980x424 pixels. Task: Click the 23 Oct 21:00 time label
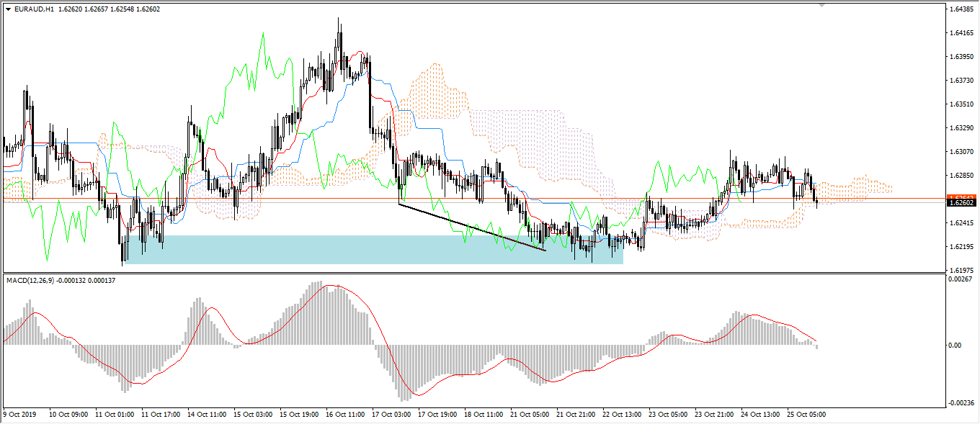click(714, 415)
